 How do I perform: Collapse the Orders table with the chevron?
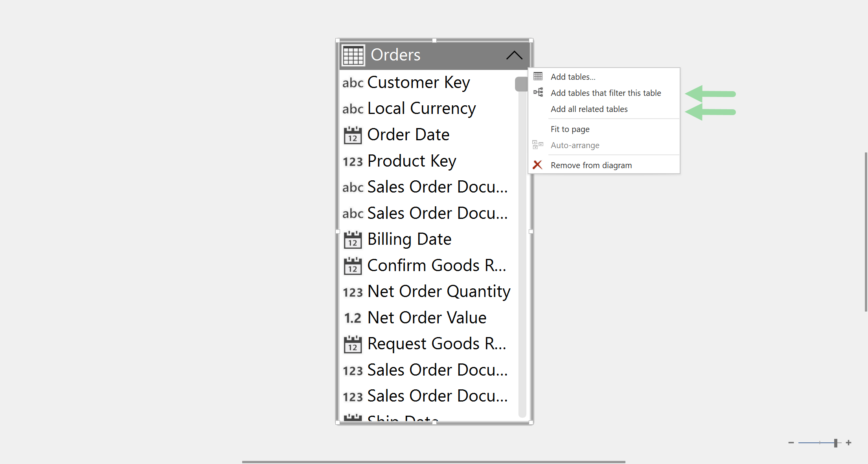coord(514,55)
